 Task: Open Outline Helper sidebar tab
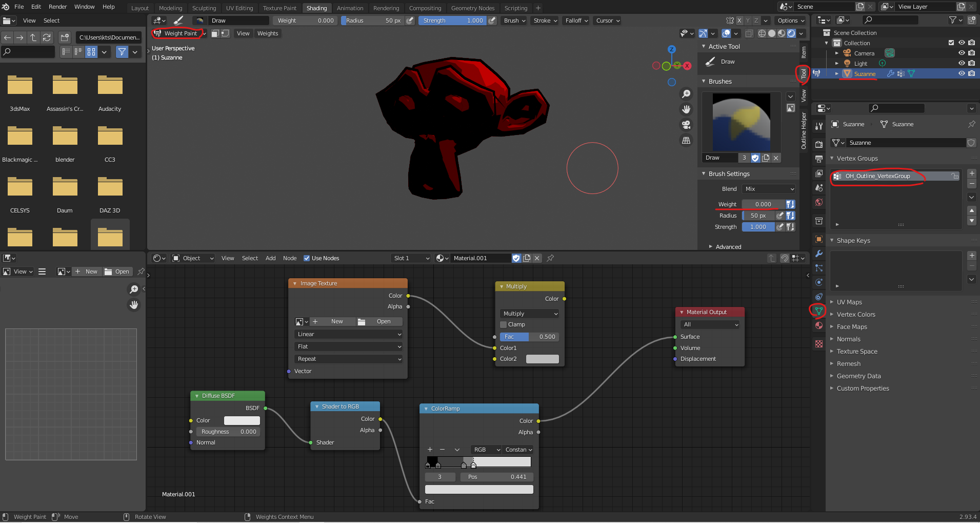pos(804,131)
